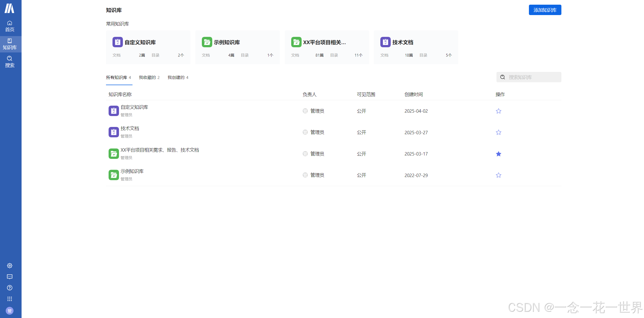Switch to the 我创建的 tab
644x318 pixels.
[x=178, y=77]
